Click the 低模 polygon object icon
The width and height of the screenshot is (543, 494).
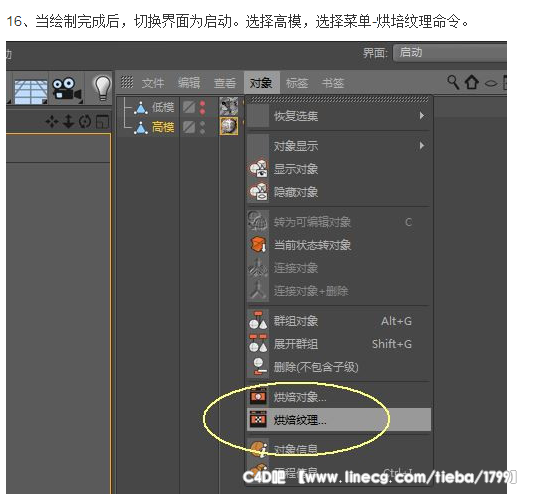pyautogui.click(x=141, y=108)
